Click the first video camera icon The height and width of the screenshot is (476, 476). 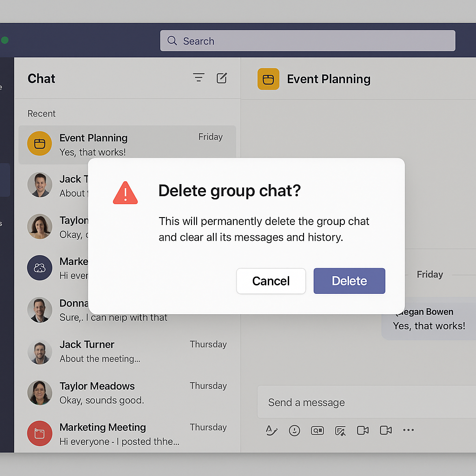tap(363, 430)
